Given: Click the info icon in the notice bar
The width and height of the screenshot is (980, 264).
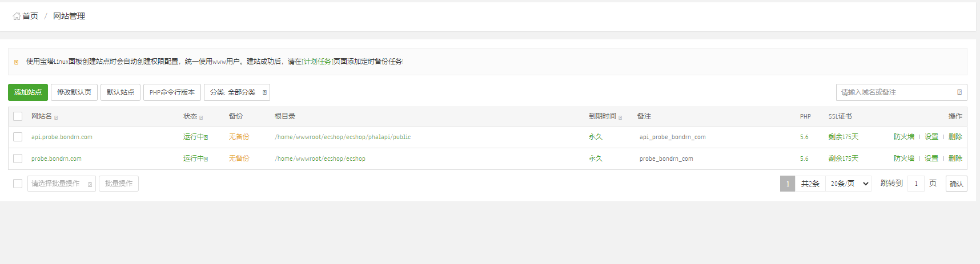Looking at the screenshot, I should pos(16,62).
